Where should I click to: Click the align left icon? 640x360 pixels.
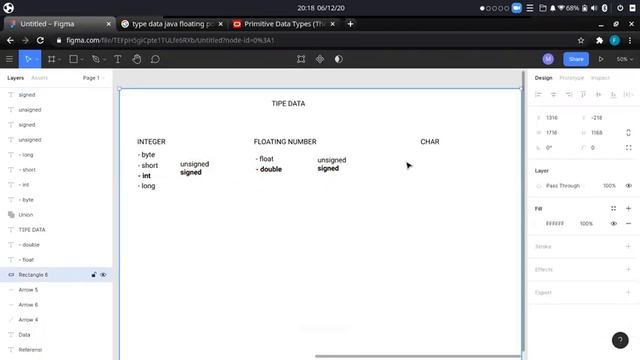538,95
